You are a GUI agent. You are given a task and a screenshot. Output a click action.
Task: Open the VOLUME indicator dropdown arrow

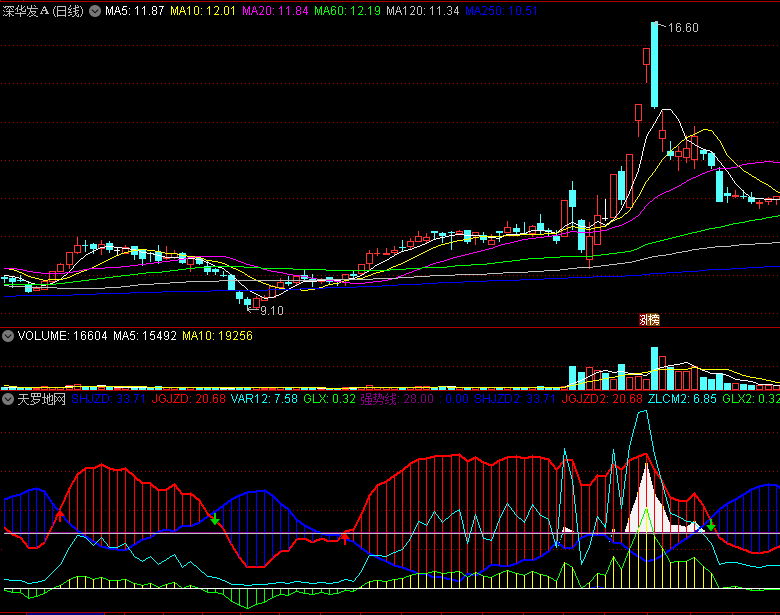pyautogui.click(x=8, y=336)
